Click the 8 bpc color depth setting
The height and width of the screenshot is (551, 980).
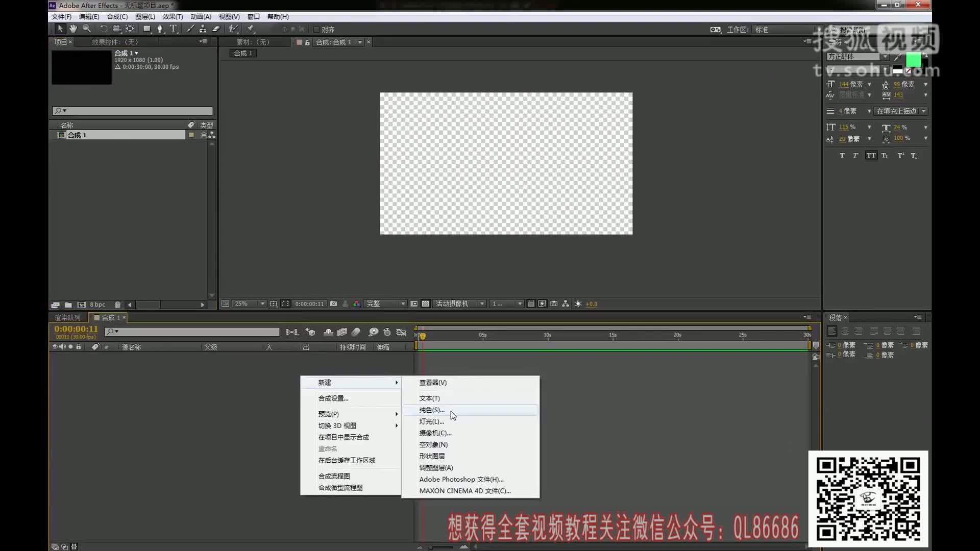[97, 305]
